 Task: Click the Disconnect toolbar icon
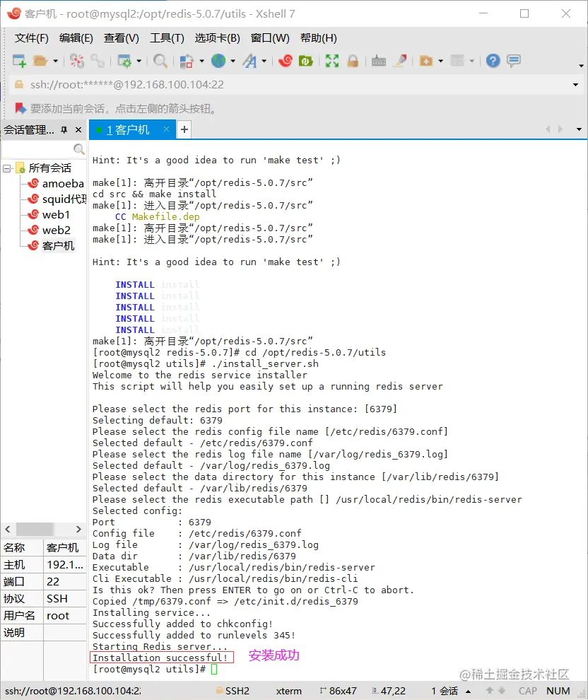coord(77,61)
